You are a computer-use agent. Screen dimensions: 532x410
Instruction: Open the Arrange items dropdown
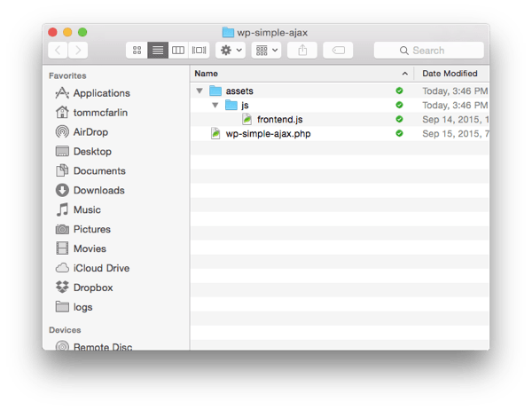click(266, 51)
